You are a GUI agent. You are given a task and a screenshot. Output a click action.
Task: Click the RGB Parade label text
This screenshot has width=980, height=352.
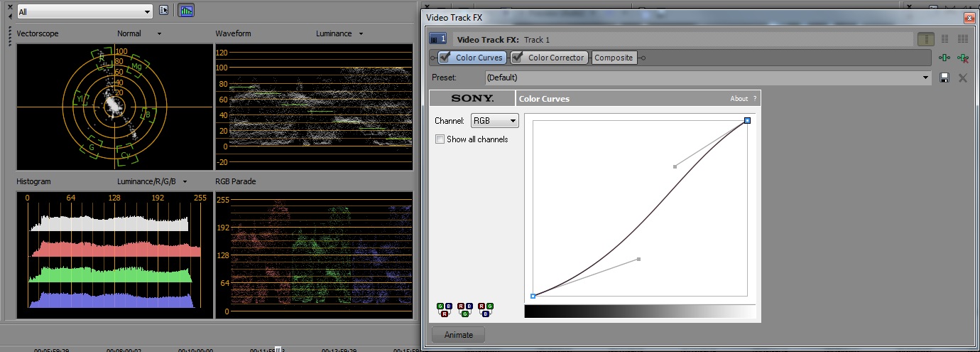[236, 181]
